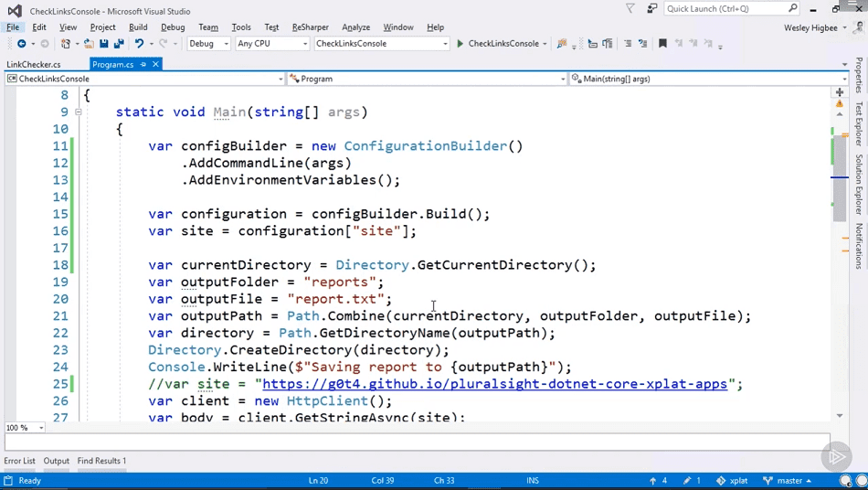Click the Previous Bookmark icon

(679, 44)
